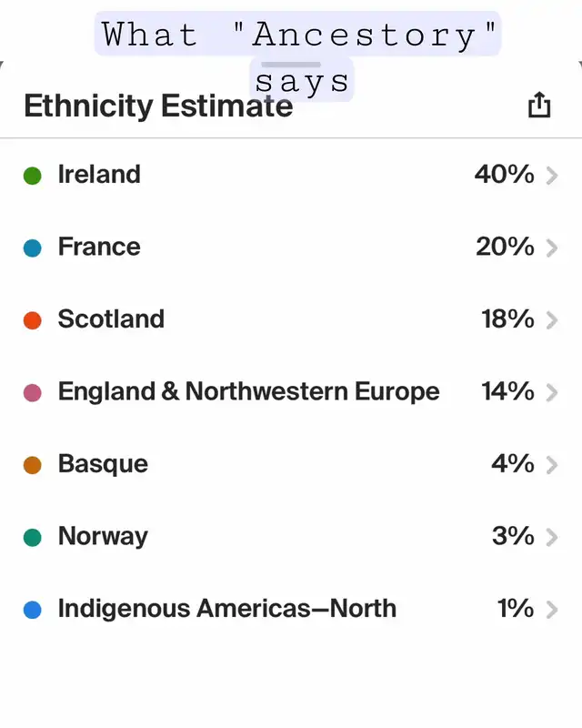Tap the share icon beside Ethnicity Estimate

point(539,105)
